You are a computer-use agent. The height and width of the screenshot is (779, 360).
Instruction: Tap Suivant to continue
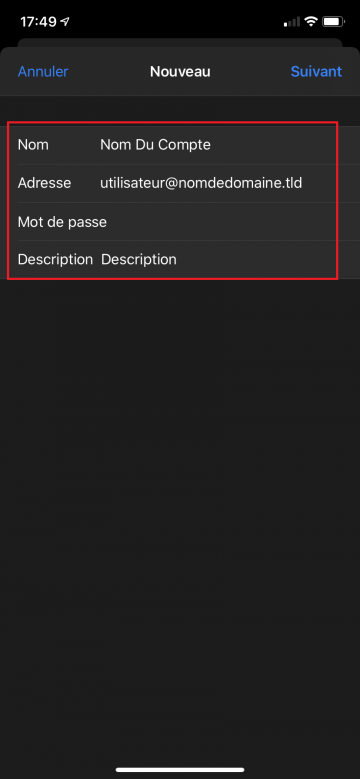tap(316, 72)
